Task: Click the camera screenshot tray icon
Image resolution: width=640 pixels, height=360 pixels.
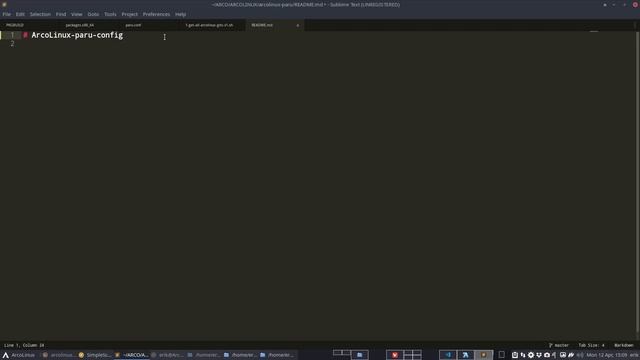Action: point(547,355)
